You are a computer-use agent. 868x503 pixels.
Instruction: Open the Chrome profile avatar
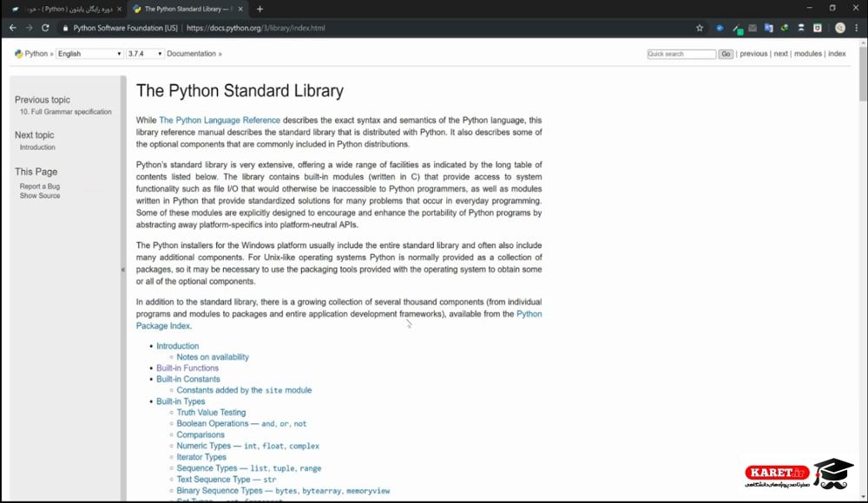click(840, 28)
